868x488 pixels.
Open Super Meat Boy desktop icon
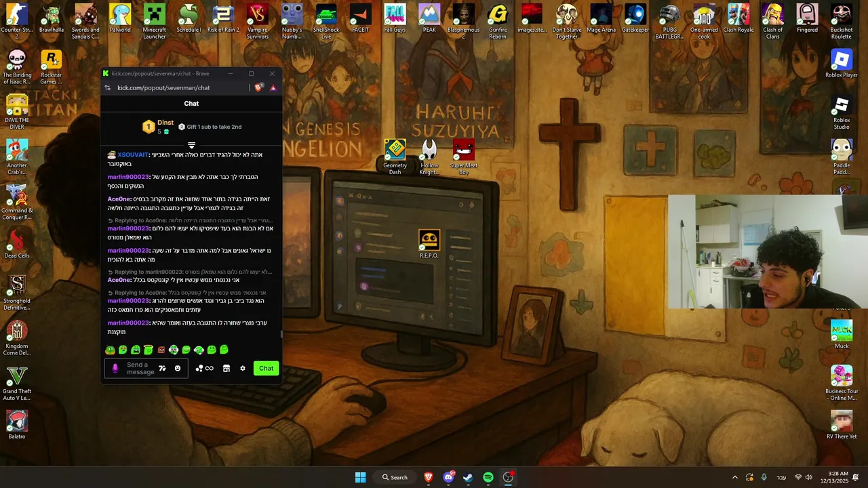coord(464,157)
